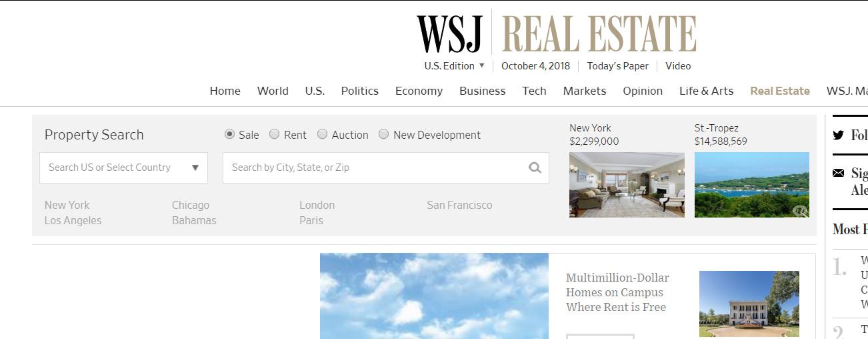Open the Search US or Select Country dropdown
The width and height of the screenshot is (868, 339).
pos(123,167)
